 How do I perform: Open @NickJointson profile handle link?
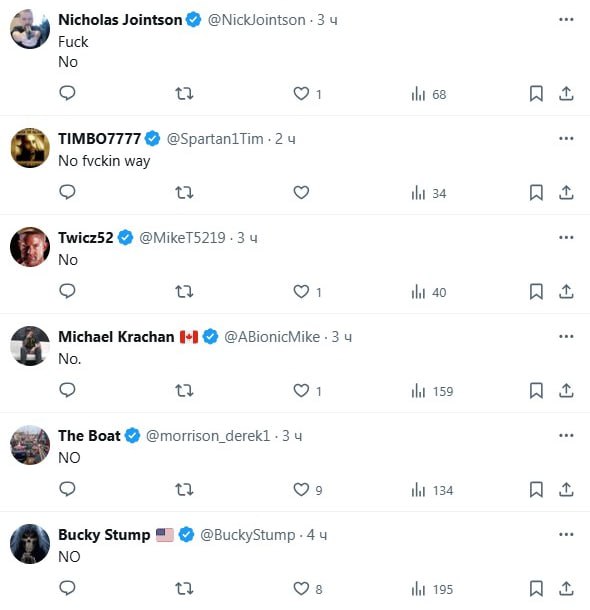tap(257, 20)
